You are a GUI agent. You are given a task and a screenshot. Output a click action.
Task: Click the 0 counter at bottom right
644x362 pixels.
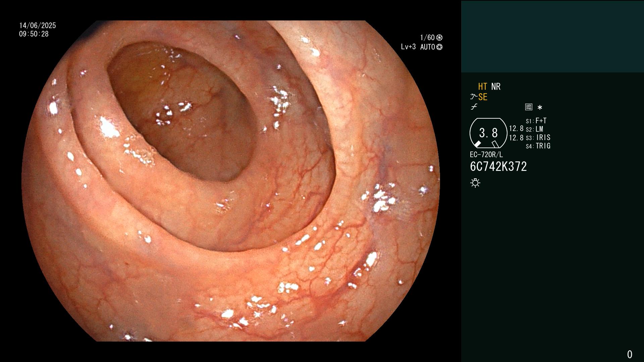630,354
